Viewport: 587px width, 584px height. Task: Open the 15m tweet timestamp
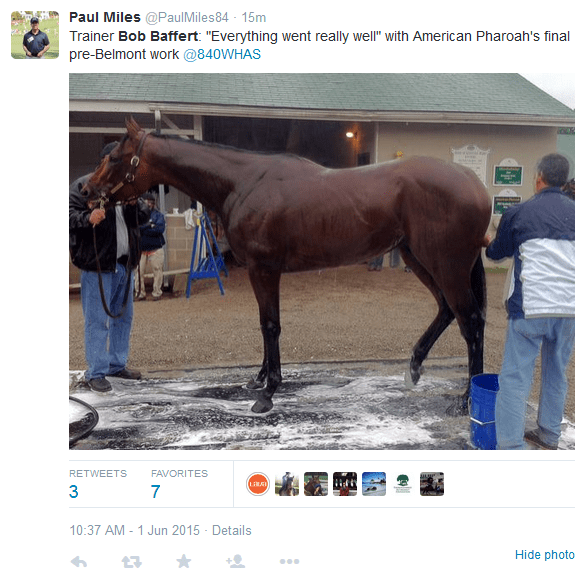[253, 18]
